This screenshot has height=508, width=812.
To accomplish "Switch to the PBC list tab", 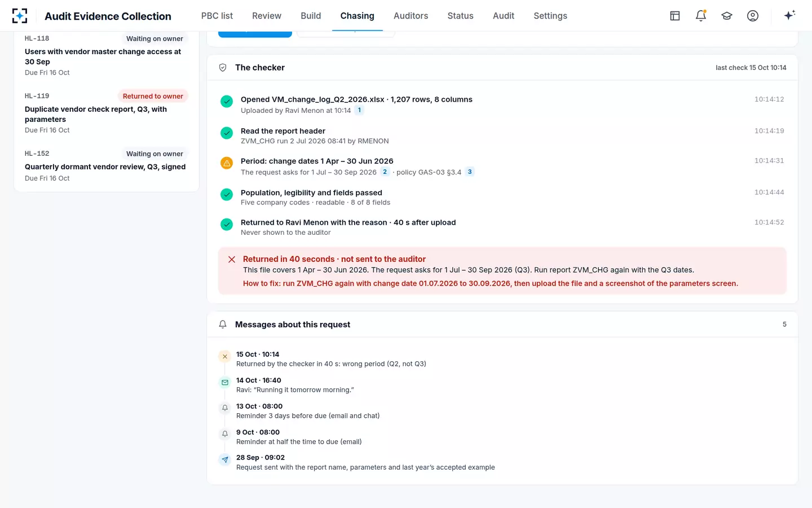I will 217,16.
